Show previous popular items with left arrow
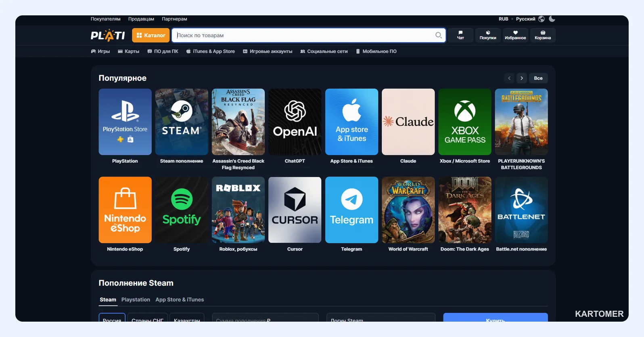Screen dimensions: 644x337 point(509,78)
